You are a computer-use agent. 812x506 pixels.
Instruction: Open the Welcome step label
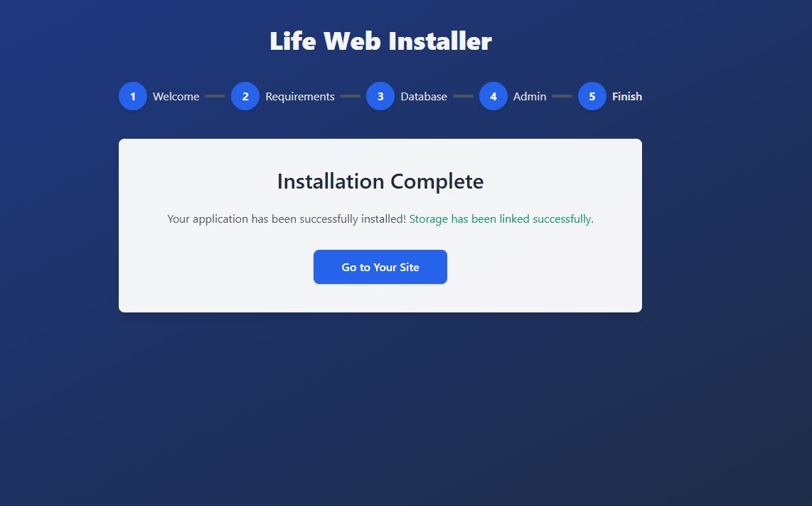176,96
